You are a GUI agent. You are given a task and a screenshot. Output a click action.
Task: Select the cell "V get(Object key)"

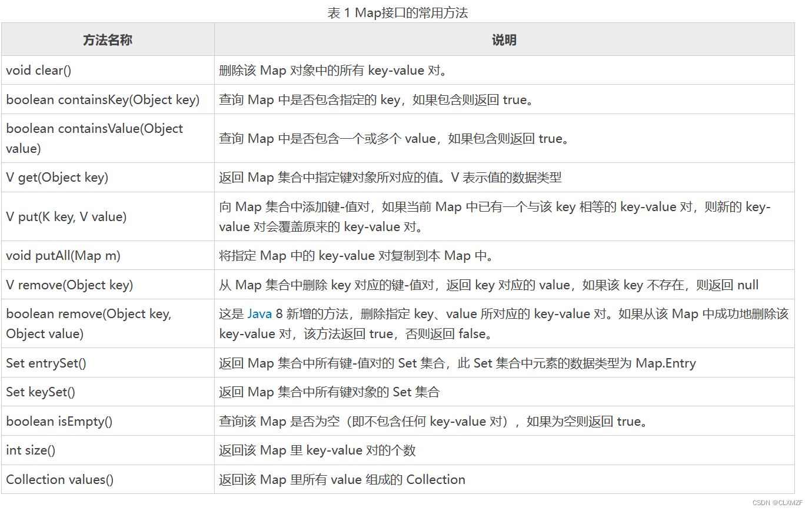[108, 178]
